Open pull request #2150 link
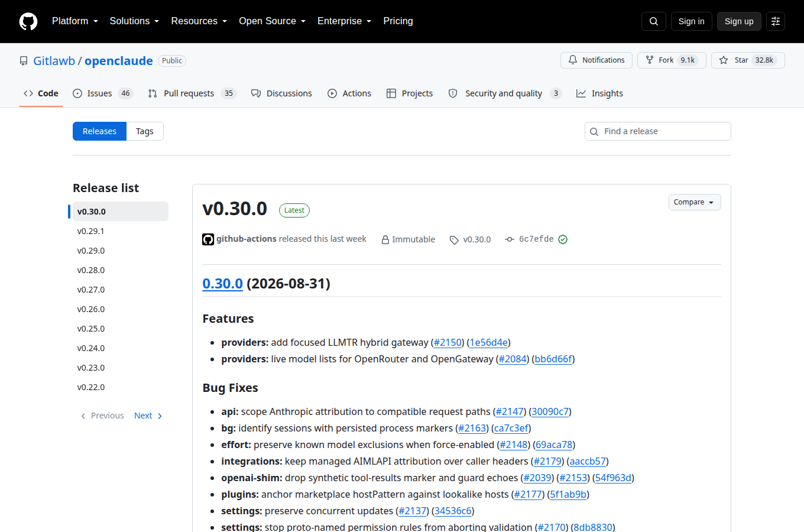804x532 pixels. [448, 342]
